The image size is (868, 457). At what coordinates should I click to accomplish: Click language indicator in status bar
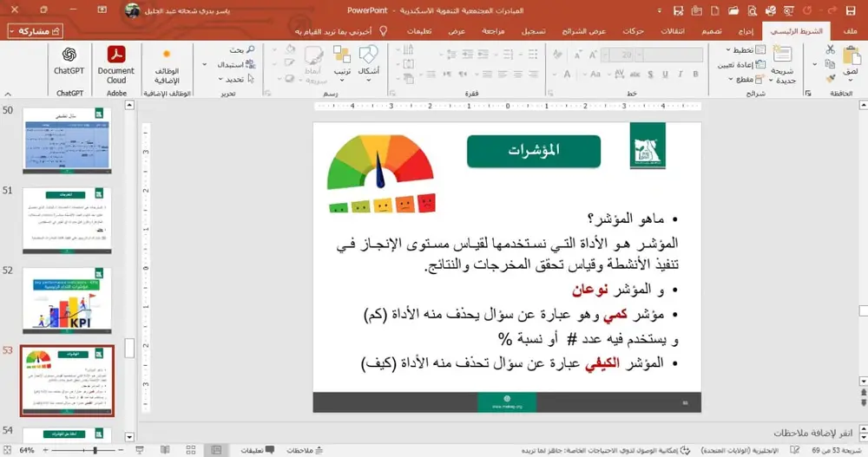point(740,450)
